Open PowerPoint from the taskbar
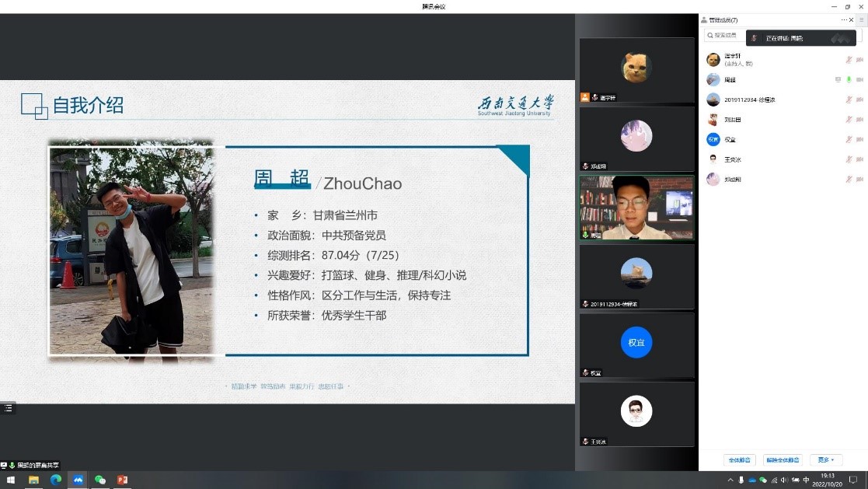The image size is (868, 489). (x=122, y=480)
